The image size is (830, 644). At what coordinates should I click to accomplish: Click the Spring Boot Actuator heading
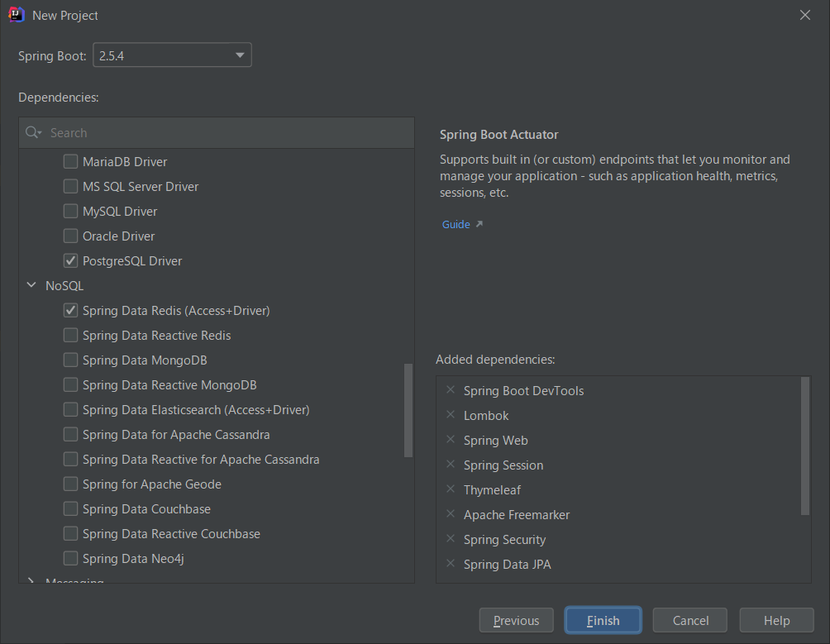click(x=498, y=135)
